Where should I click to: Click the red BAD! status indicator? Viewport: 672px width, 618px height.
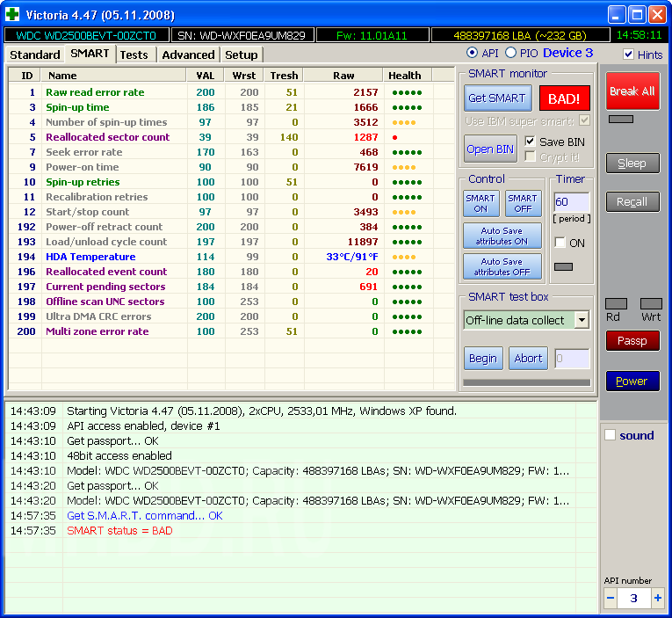[564, 98]
